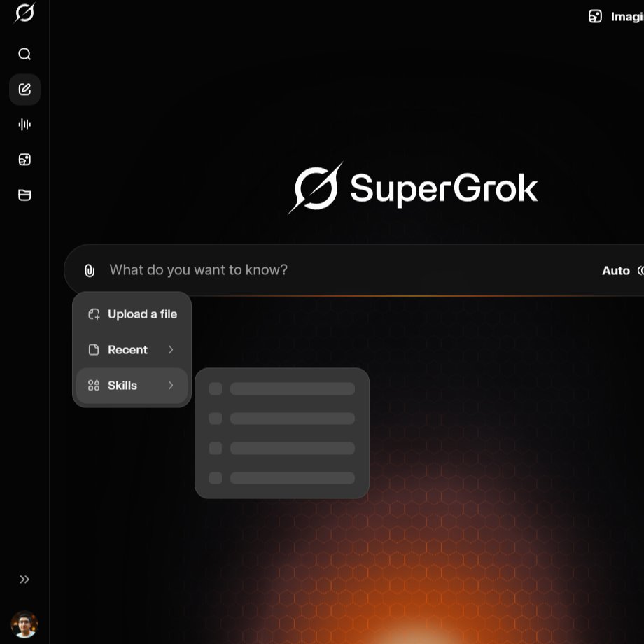Open the Recent submenu entry
Viewport: 644px width, 644px height.
tap(132, 349)
